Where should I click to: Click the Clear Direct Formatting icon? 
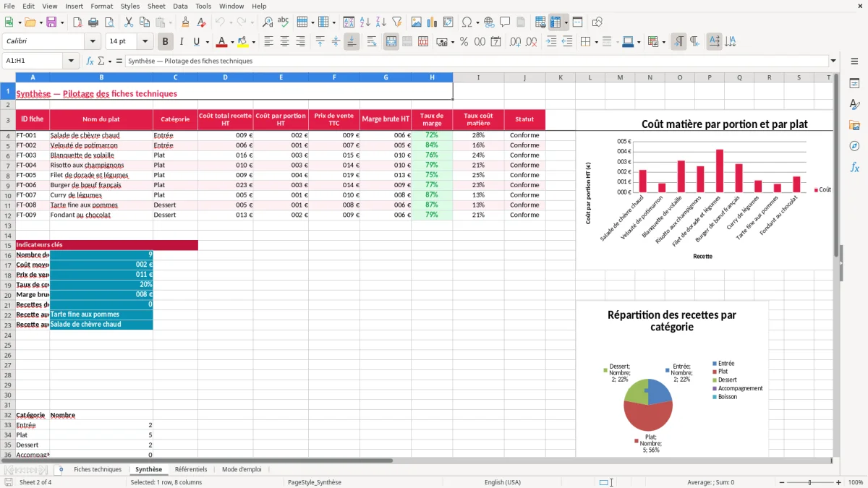(x=200, y=22)
